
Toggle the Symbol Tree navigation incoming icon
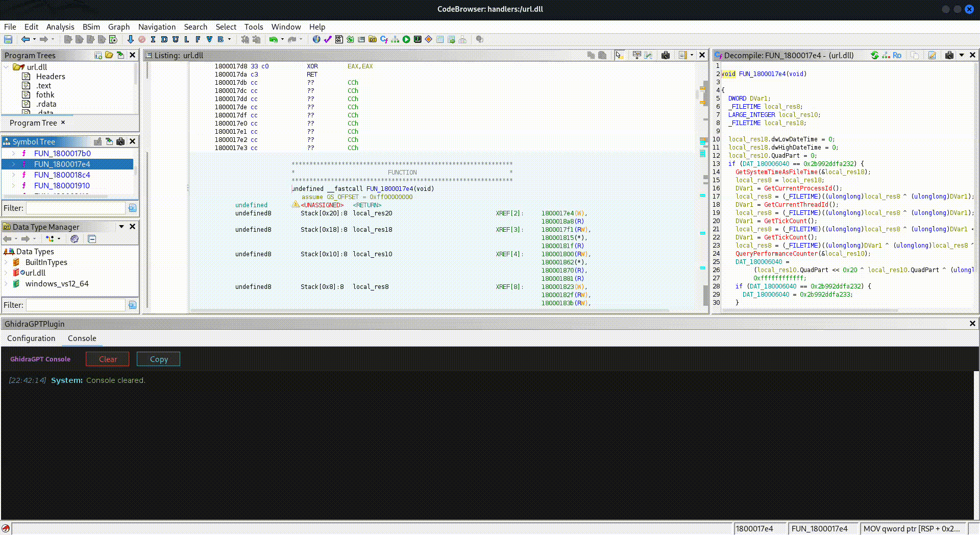point(109,141)
